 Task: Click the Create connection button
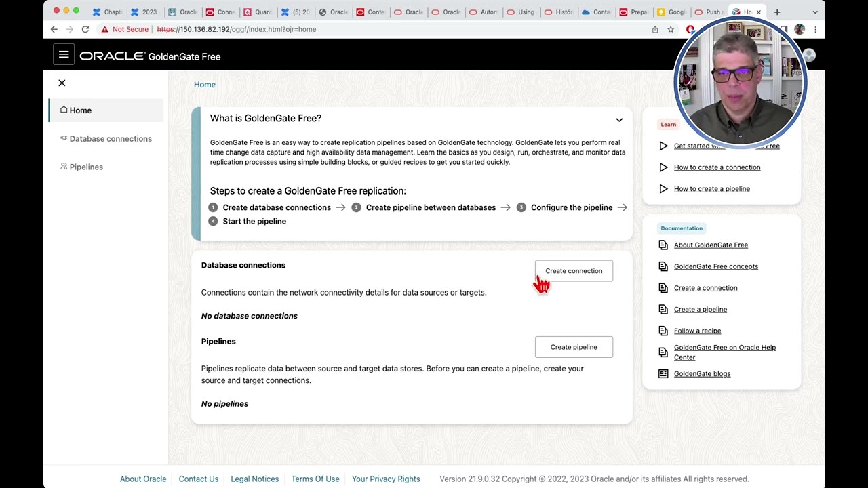pos(574,271)
